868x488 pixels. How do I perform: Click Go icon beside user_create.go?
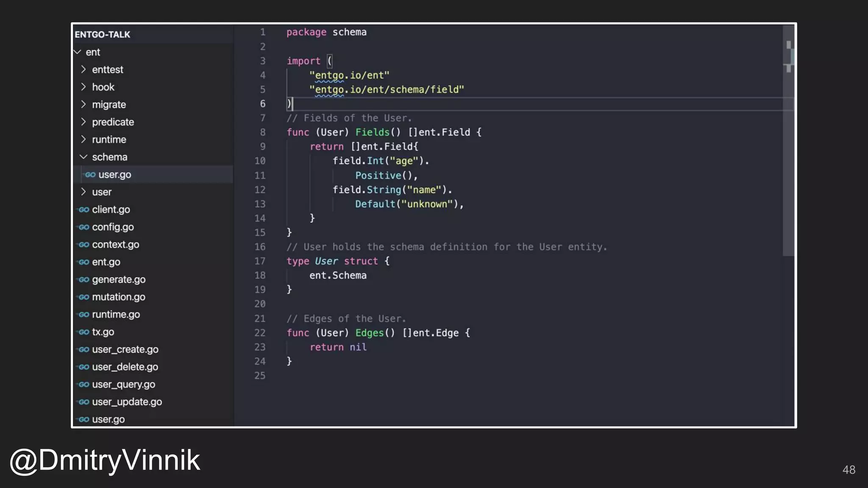(83, 349)
